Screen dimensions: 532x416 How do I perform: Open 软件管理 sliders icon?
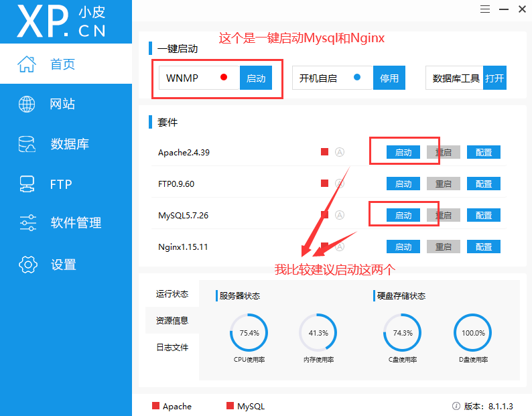click(x=27, y=223)
